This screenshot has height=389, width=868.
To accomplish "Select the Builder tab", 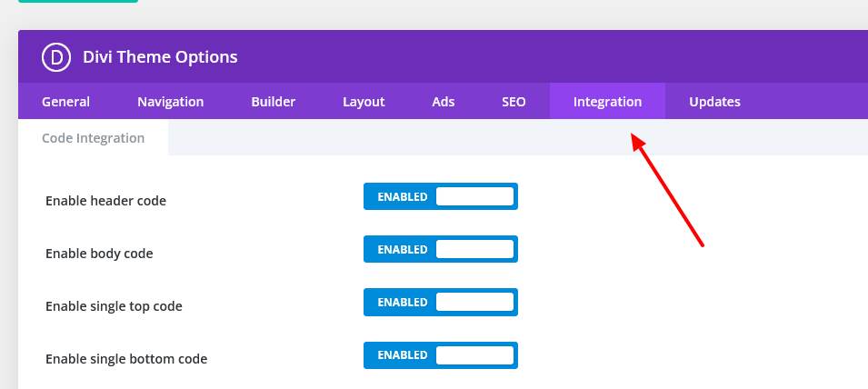I will pyautogui.click(x=273, y=102).
